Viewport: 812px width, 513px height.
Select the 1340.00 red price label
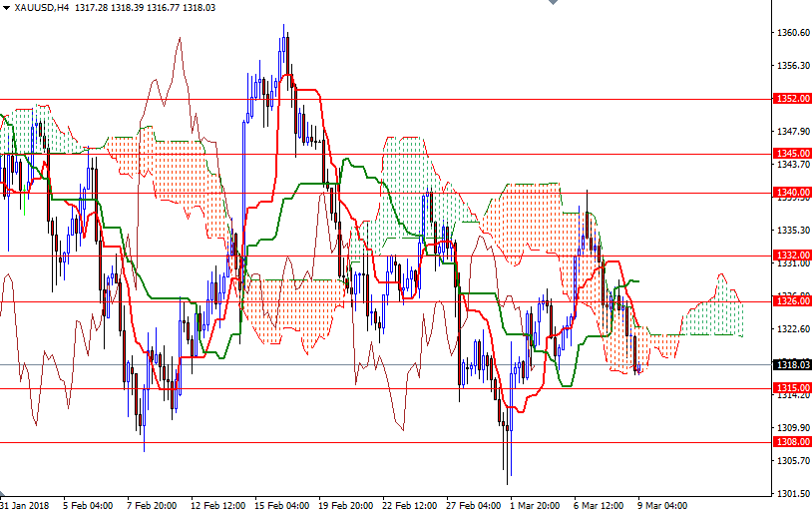point(792,193)
